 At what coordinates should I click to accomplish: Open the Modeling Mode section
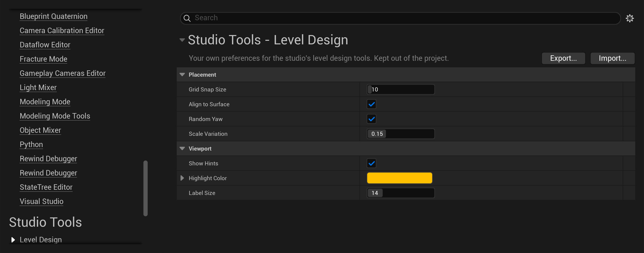[45, 102]
